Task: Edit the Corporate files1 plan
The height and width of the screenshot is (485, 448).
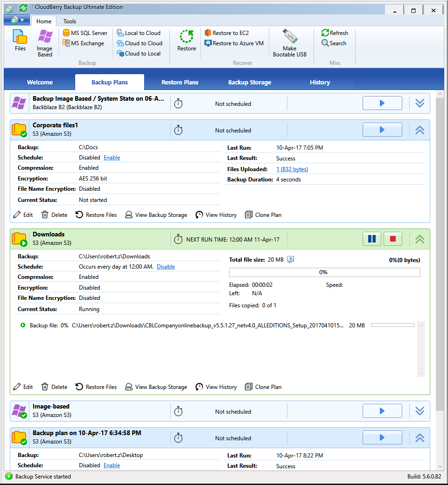Action: (x=23, y=215)
